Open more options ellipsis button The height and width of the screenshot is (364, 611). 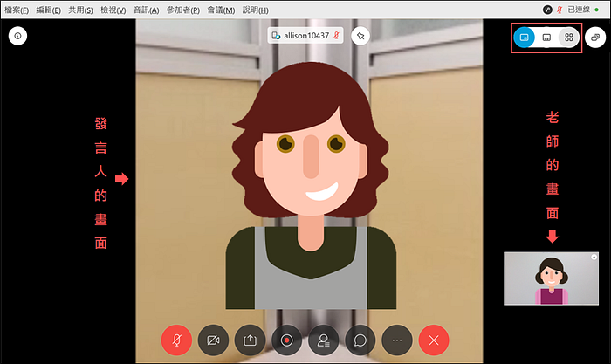point(397,340)
